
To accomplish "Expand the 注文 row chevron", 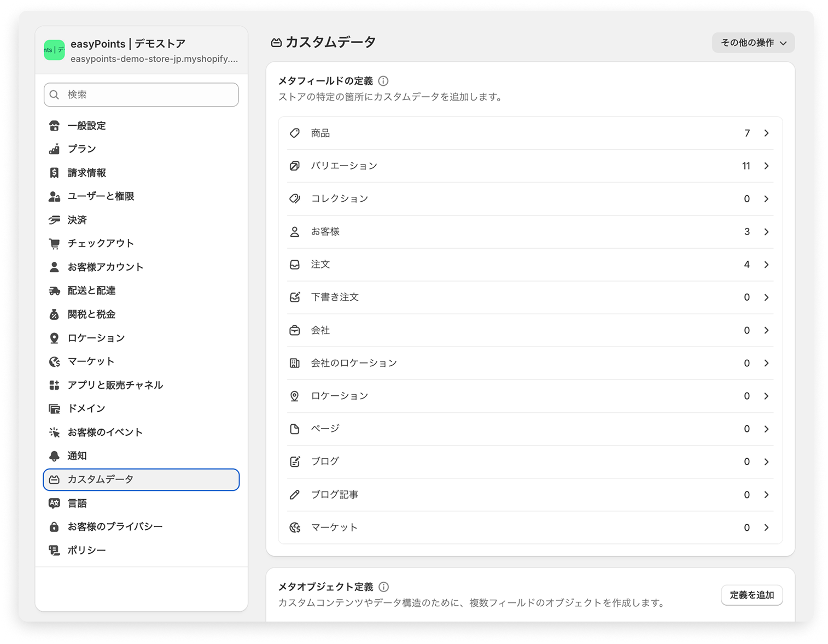I will (x=766, y=265).
